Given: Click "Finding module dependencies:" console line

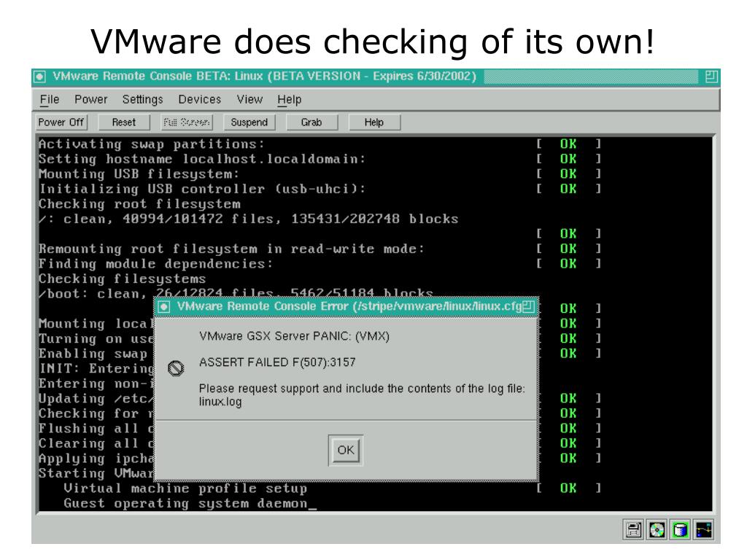Looking at the screenshot, I should click(x=156, y=264).
